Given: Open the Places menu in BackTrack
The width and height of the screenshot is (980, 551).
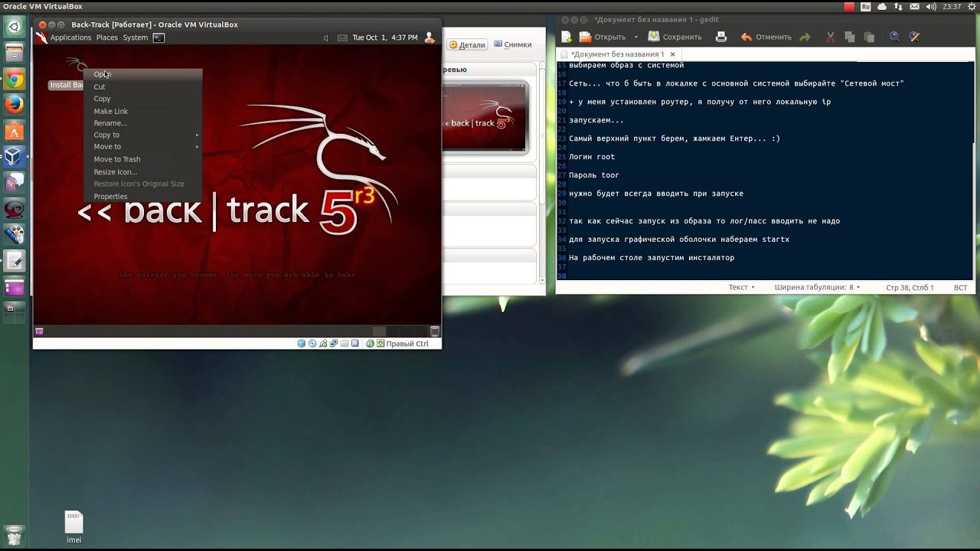Looking at the screenshot, I should point(106,37).
